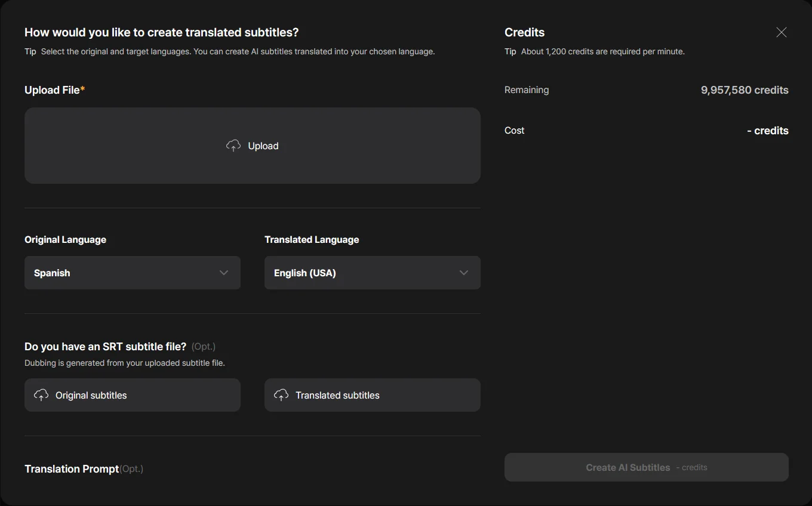Close the translated subtitles dialog
Image resolution: width=812 pixels, height=506 pixels.
(x=781, y=32)
